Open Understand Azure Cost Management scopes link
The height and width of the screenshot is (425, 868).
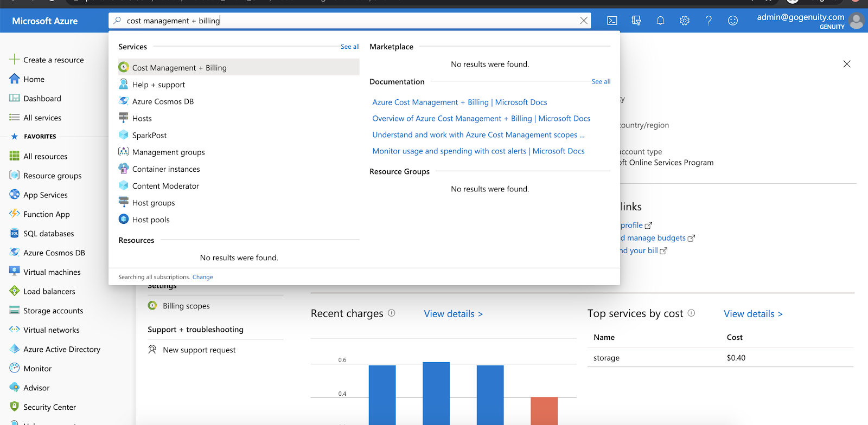(478, 134)
